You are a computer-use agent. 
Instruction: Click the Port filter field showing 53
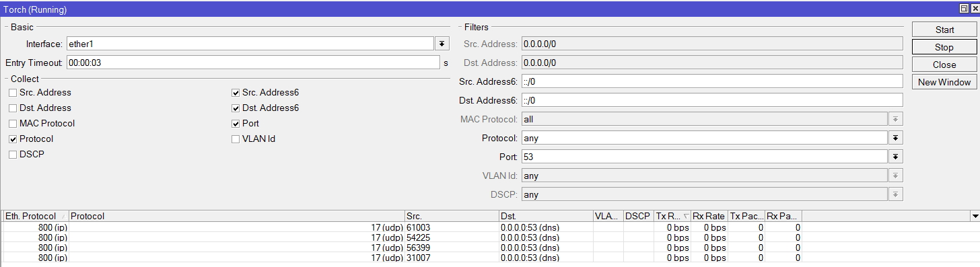tap(705, 157)
